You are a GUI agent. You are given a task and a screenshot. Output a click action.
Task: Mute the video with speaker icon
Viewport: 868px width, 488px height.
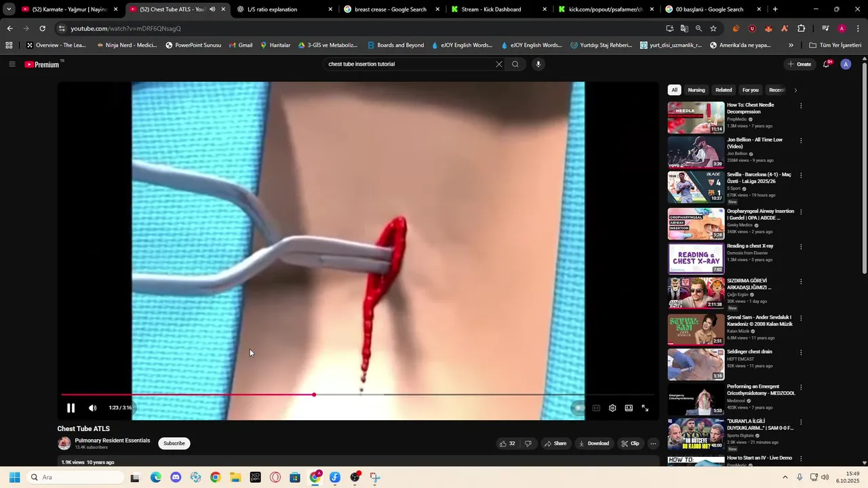coord(93,408)
